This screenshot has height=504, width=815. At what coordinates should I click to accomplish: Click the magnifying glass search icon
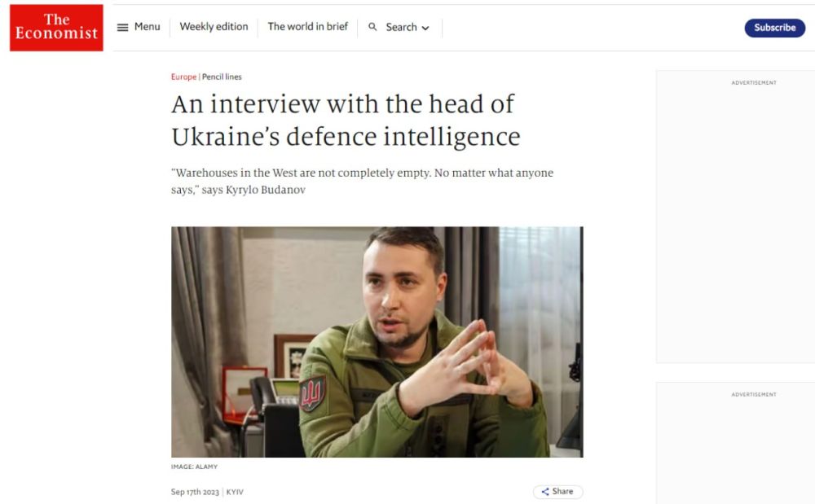(372, 27)
